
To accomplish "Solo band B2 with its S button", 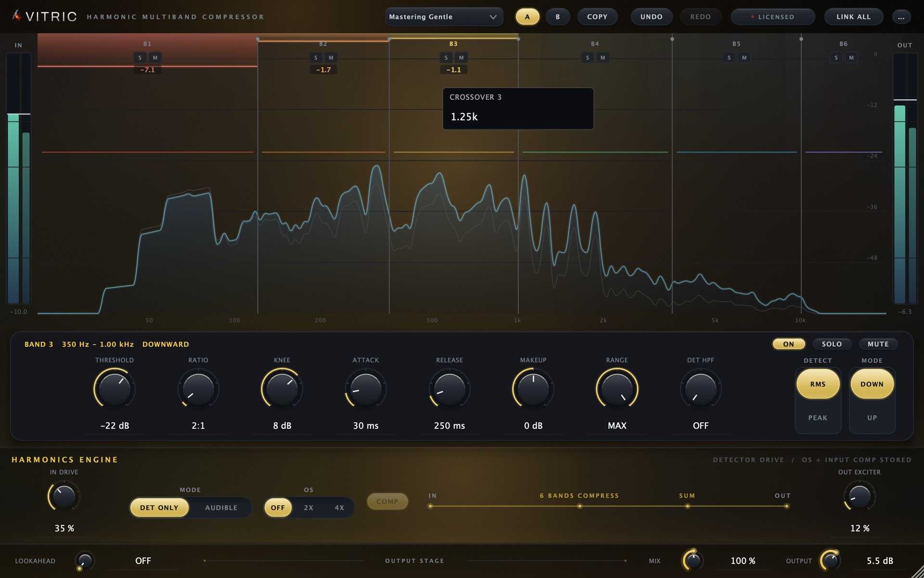I will (316, 58).
